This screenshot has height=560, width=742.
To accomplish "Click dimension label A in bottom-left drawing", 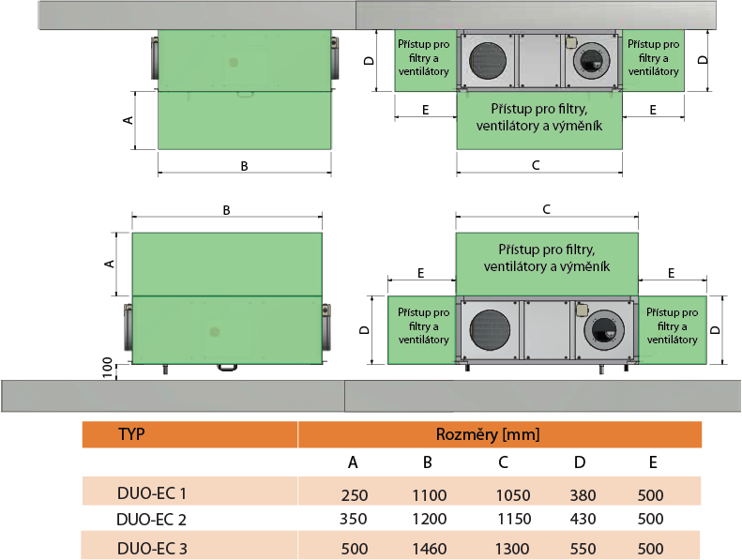I will click(x=110, y=264).
